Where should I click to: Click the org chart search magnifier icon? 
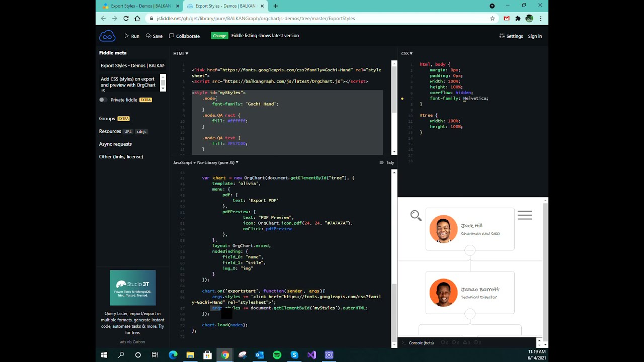(416, 216)
